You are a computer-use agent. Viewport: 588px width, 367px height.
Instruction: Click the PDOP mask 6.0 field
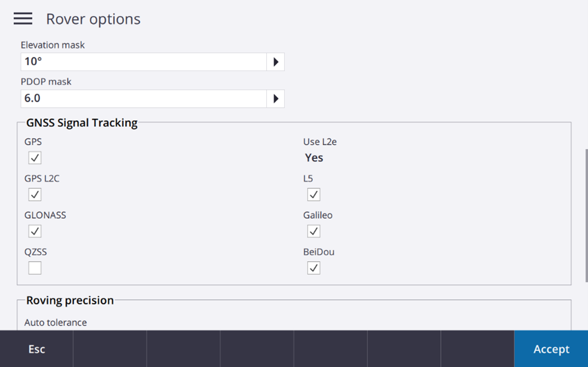144,99
